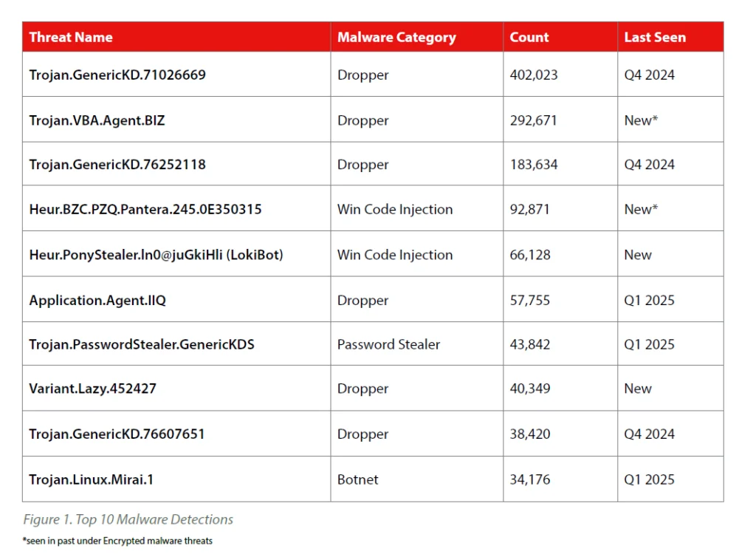Click the Encrypted malware threats footnote
This screenshot has height=554, width=756.
(117, 541)
